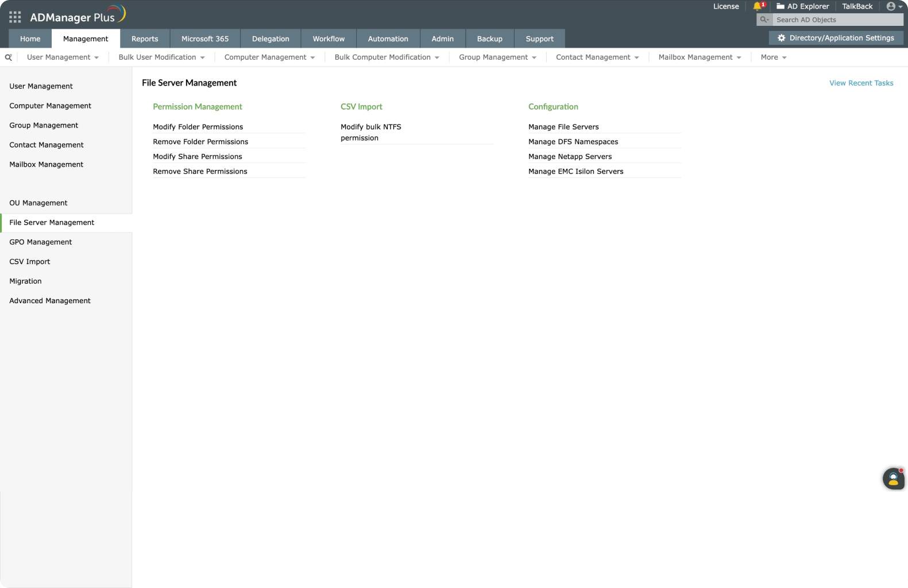Select Group Management in left sidebar
This screenshot has width=908, height=588.
click(x=44, y=125)
